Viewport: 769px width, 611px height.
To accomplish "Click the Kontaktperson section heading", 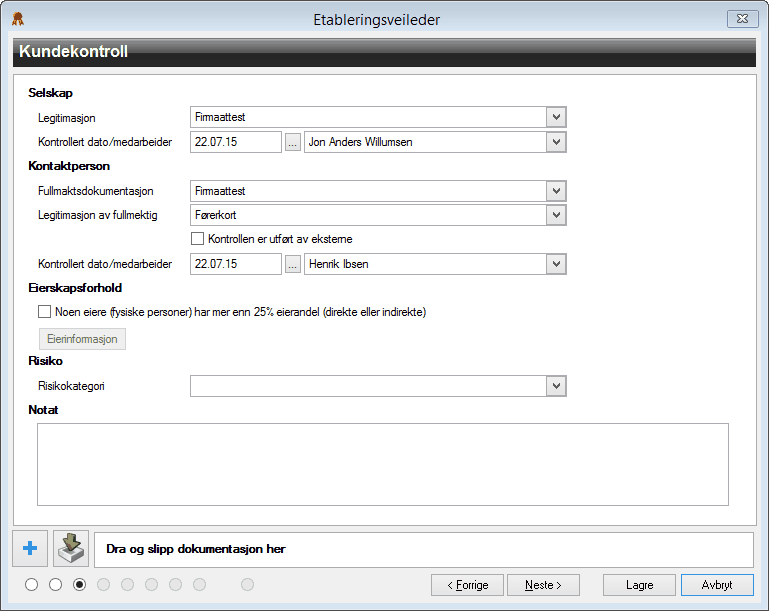I will coord(69,166).
